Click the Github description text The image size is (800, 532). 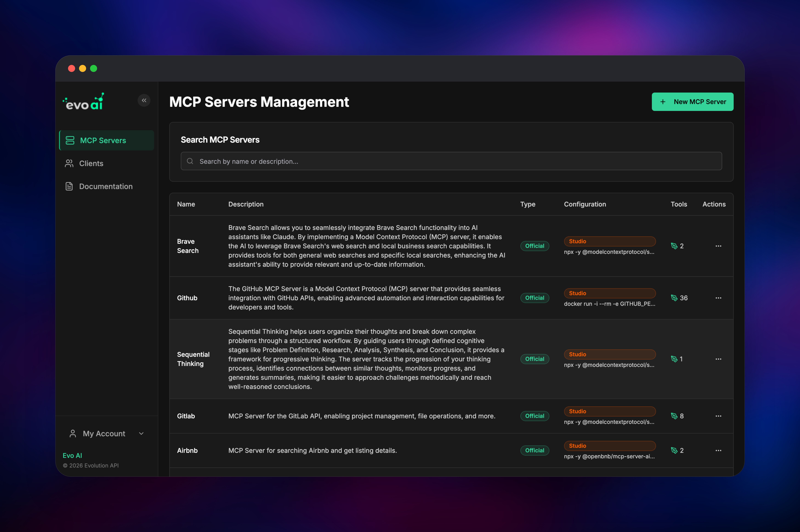tap(366, 298)
